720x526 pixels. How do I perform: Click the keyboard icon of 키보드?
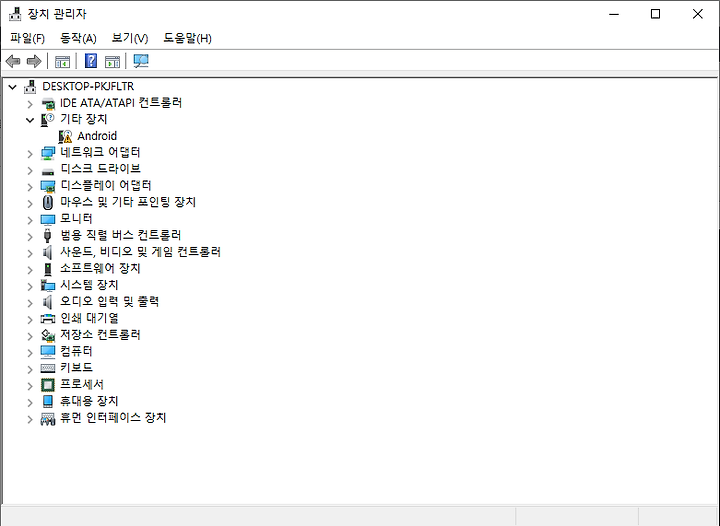click(x=48, y=368)
